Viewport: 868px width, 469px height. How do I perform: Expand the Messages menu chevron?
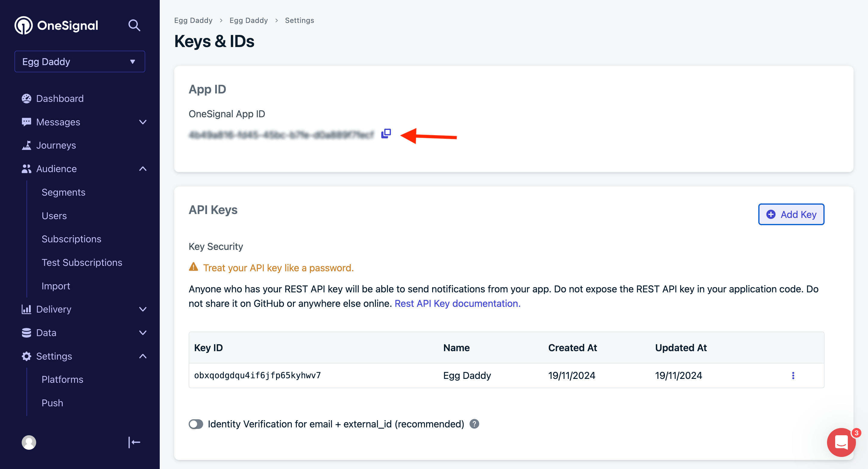point(143,122)
